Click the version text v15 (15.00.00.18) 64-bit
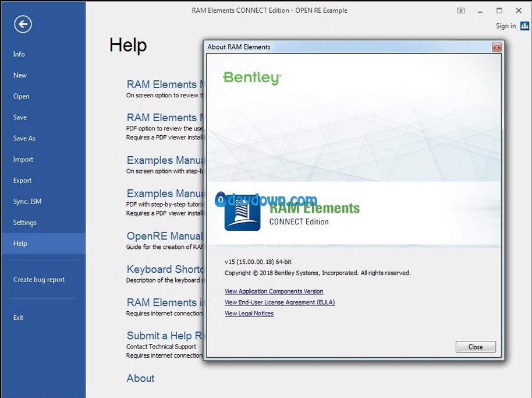532x398 pixels. pyautogui.click(x=258, y=262)
